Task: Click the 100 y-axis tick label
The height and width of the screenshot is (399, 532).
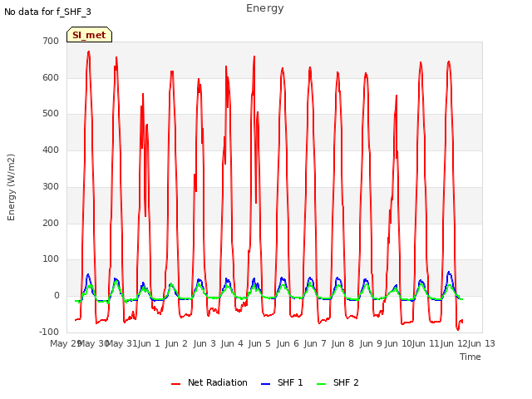Action: coord(51,259)
